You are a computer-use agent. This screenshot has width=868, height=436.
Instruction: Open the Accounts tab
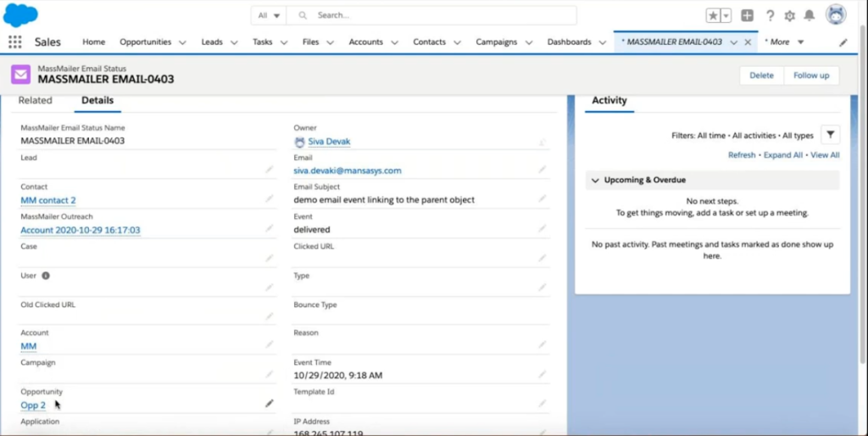tap(366, 42)
